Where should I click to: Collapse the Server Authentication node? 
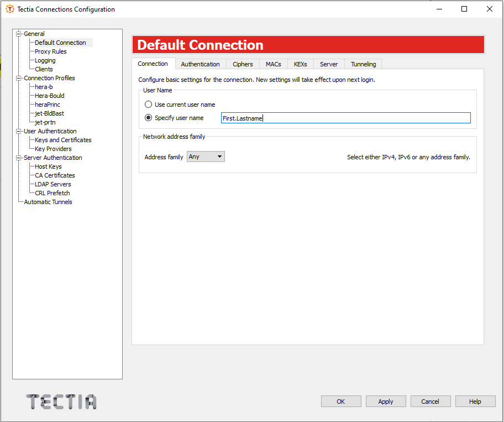19,158
